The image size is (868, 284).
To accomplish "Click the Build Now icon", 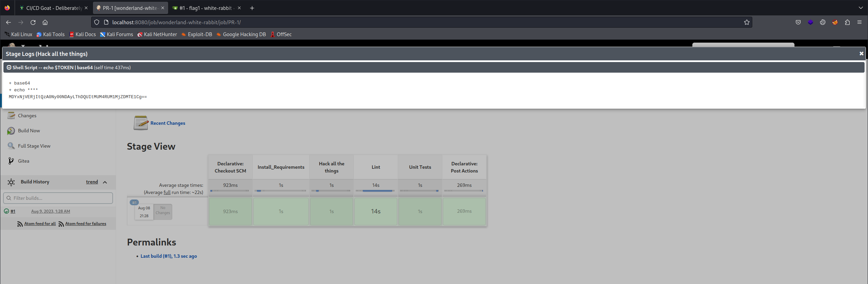I will click(11, 131).
